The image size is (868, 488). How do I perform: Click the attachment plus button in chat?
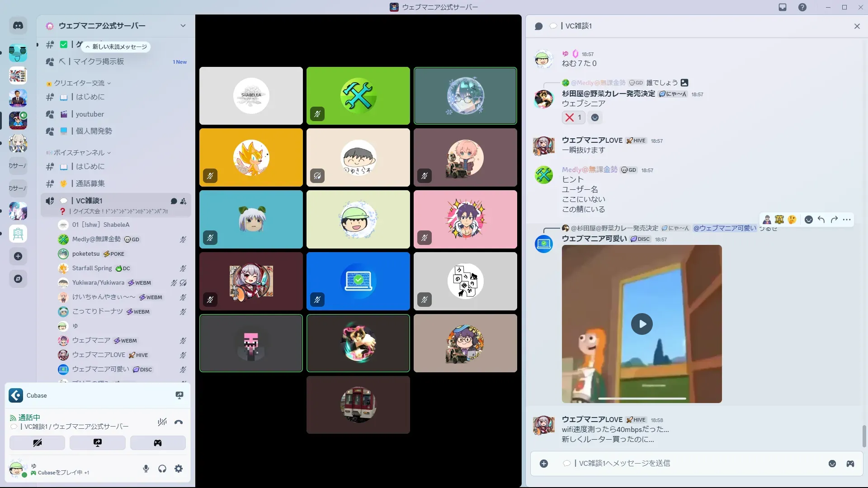[544, 464]
